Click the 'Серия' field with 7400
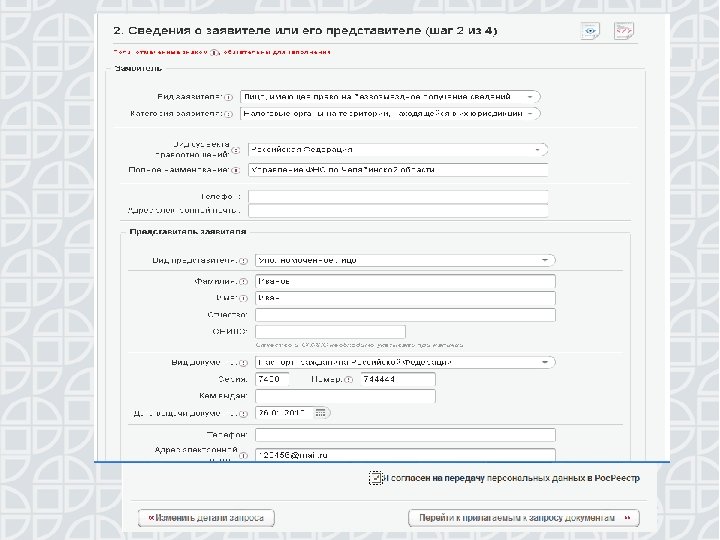This screenshot has height=540, width=720. pyautogui.click(x=272, y=379)
